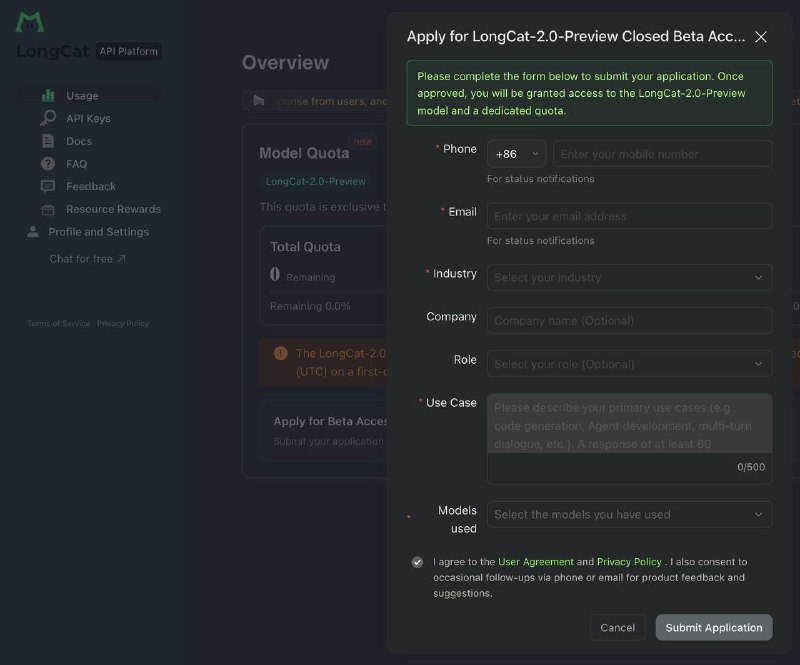Viewport: 800px width, 665px height.
Task: Expand the Select your role dropdown
Action: (630, 364)
